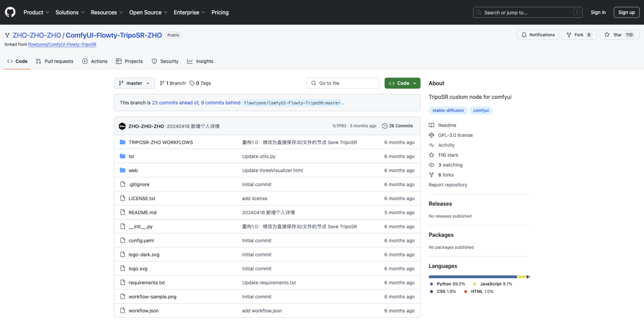Click the Activity pulse icon in About

coord(431,145)
